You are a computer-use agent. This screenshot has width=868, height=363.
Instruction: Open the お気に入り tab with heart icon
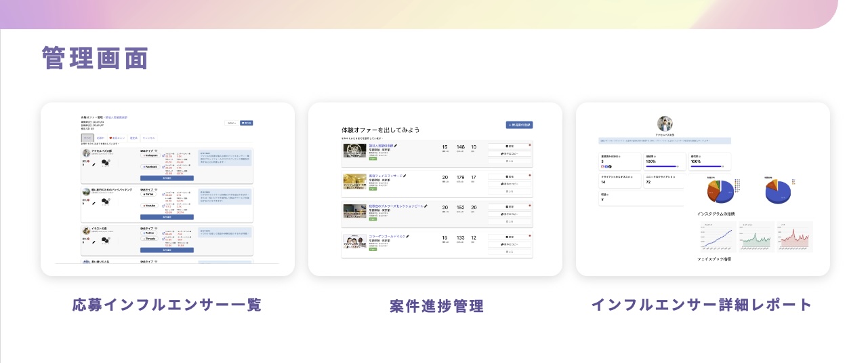pyautogui.click(x=117, y=138)
